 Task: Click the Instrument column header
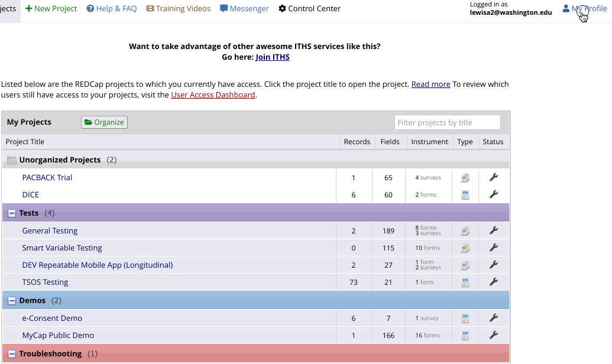430,142
